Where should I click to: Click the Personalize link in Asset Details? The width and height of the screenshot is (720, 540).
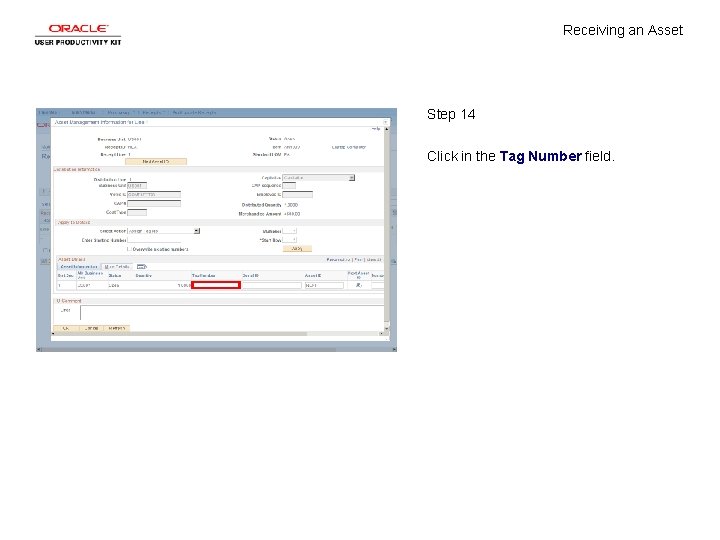point(338,260)
